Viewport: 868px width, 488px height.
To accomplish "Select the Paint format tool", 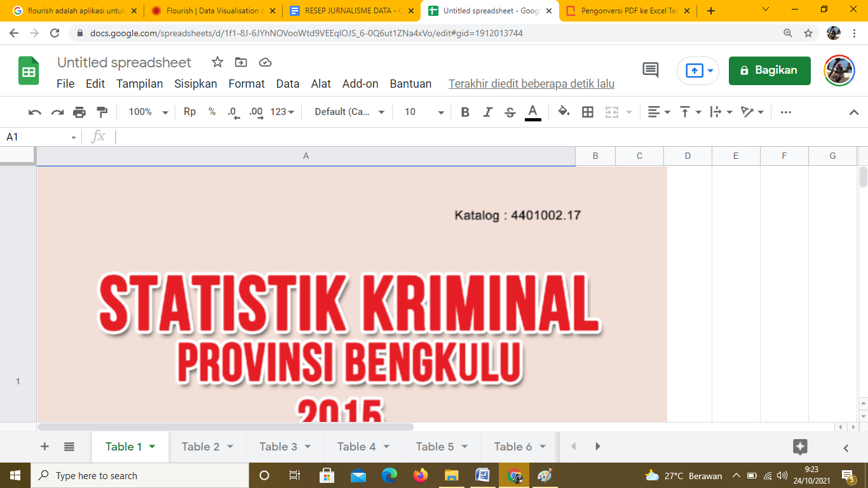I will tap(102, 112).
